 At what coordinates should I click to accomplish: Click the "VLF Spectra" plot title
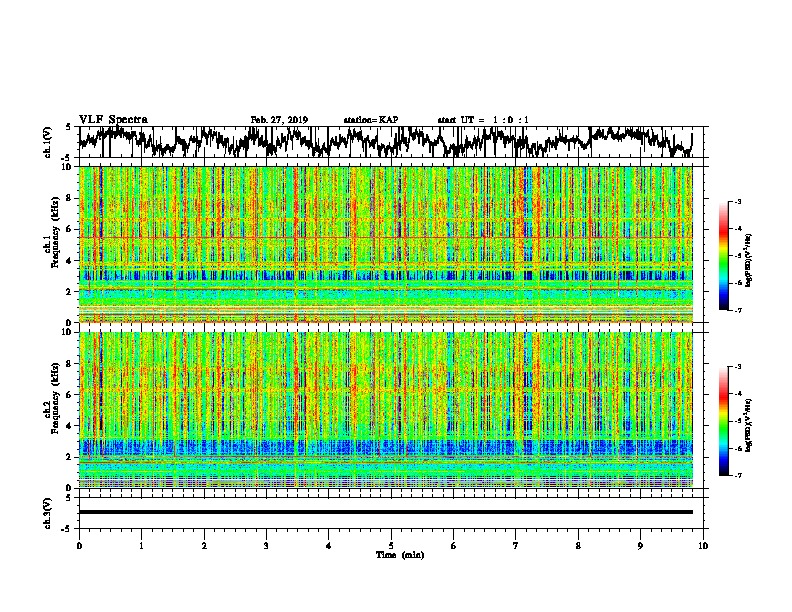pyautogui.click(x=113, y=119)
